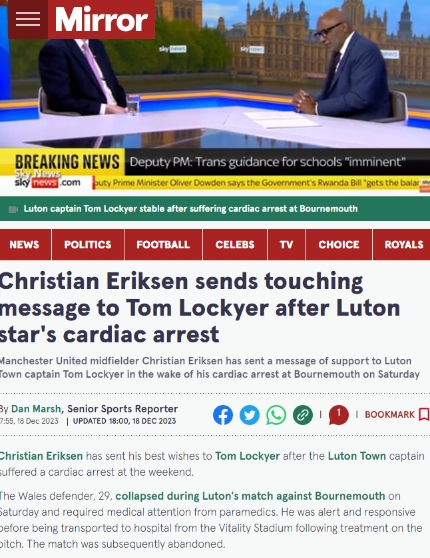Go to the Football section
430x558 pixels.
tap(163, 245)
